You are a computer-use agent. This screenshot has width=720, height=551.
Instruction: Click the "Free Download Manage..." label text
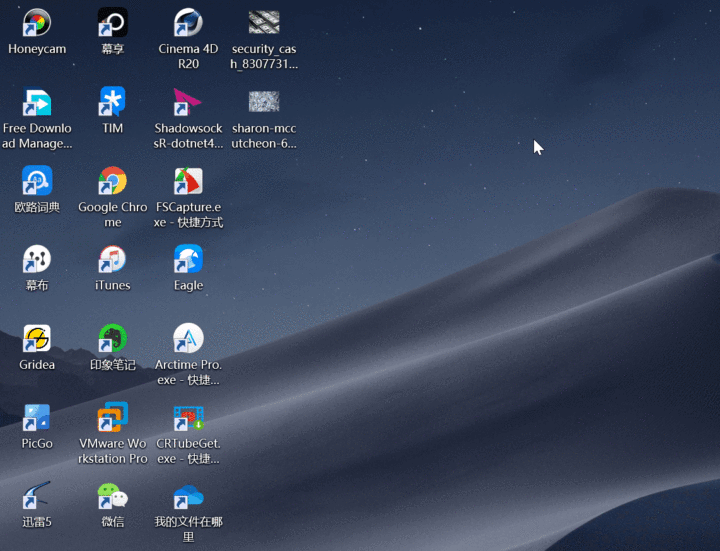(x=37, y=135)
